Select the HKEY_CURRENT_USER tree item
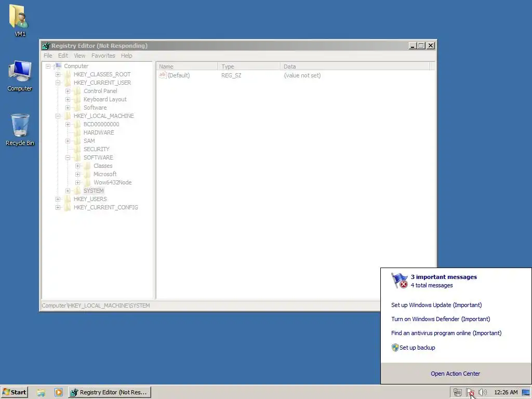The width and height of the screenshot is (532, 399). coord(102,83)
